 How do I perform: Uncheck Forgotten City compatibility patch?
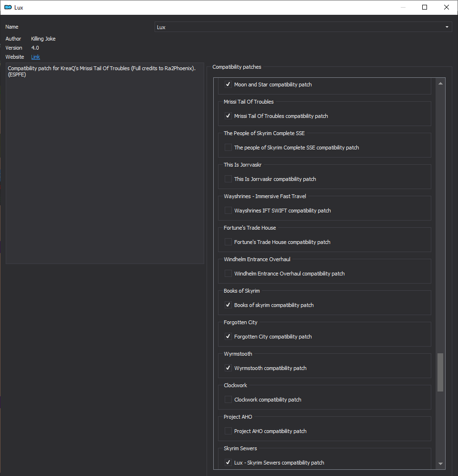pyautogui.click(x=229, y=337)
